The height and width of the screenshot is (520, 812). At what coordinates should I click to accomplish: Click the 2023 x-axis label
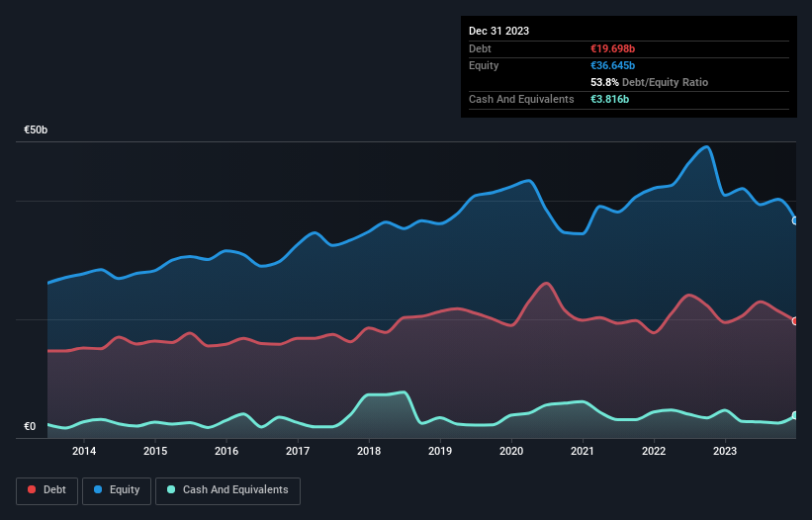click(x=725, y=451)
